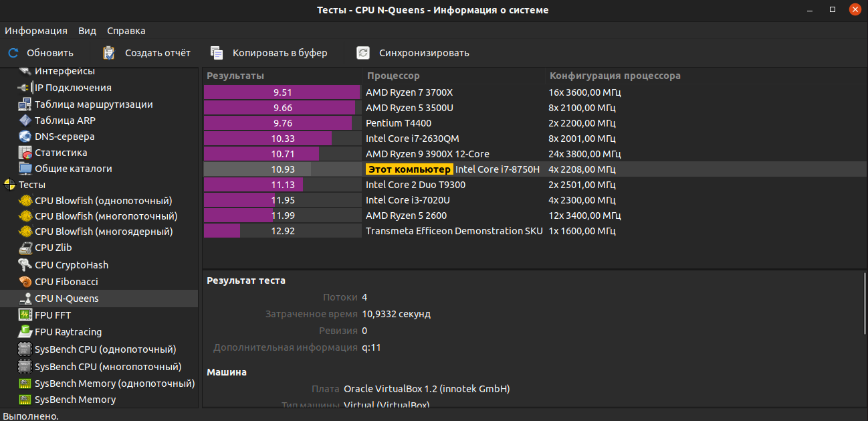
Task: Select the Таблица маршрутизации tree item
Action: click(94, 104)
